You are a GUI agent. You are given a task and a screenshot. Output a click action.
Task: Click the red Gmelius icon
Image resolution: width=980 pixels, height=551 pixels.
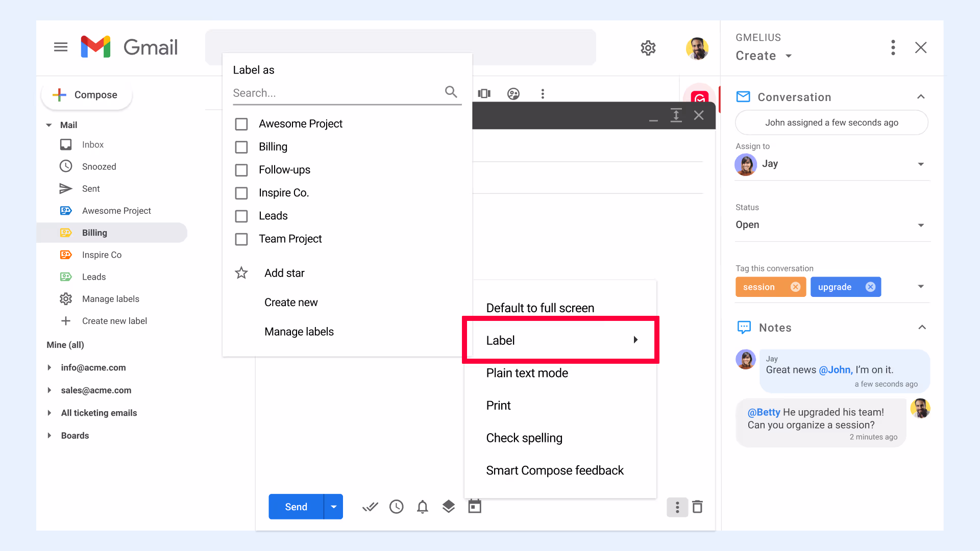click(700, 97)
